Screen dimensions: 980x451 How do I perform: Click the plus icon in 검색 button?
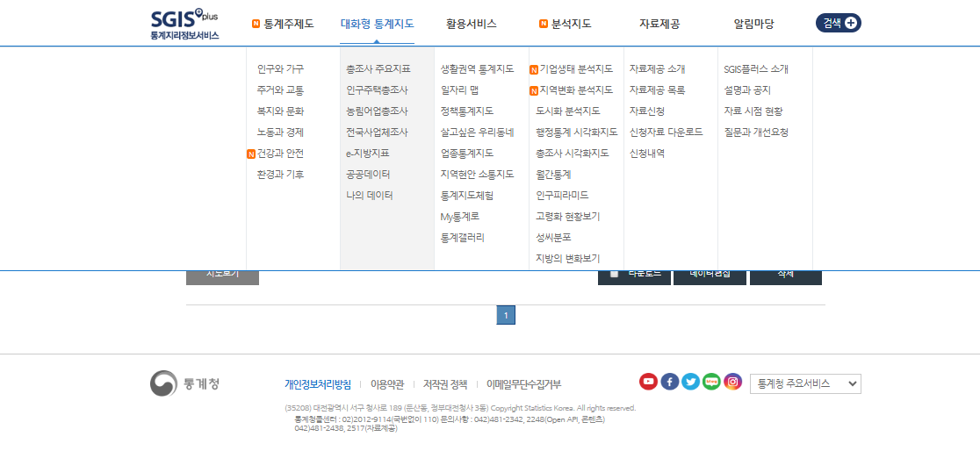[850, 24]
